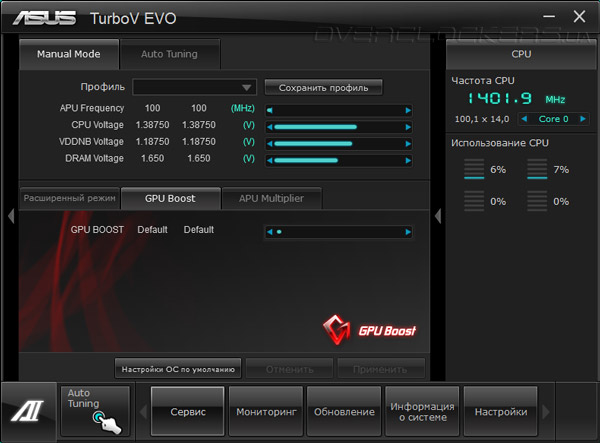Click the DRAM Voltage slider bar
This screenshot has height=443, width=600.
click(x=339, y=161)
